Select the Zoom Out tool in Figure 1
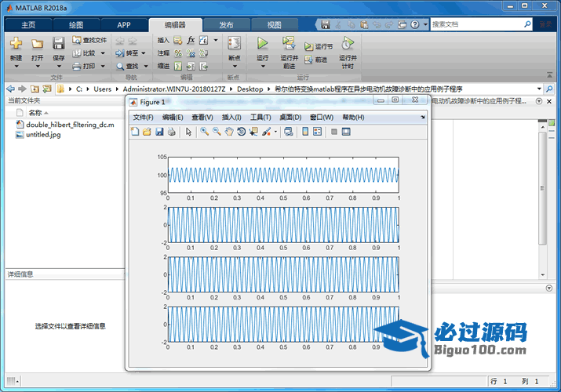 (217, 132)
